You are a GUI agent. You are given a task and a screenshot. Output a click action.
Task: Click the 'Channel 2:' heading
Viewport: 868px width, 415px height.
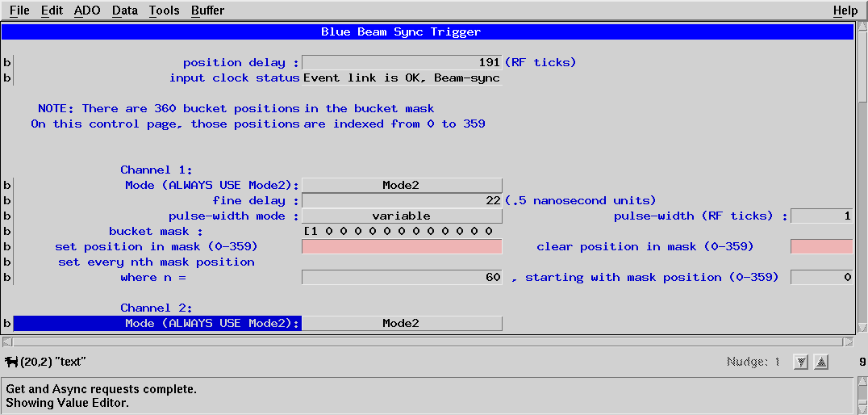(156, 308)
